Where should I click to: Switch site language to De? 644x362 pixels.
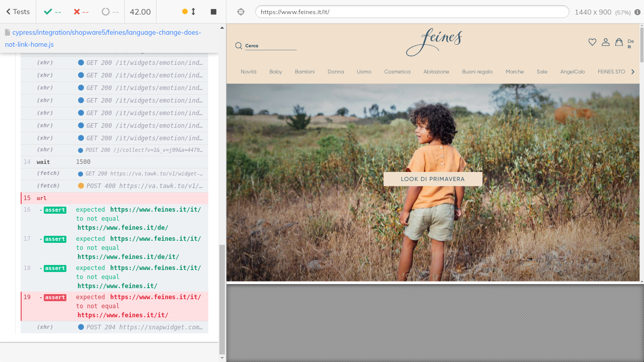(630, 41)
